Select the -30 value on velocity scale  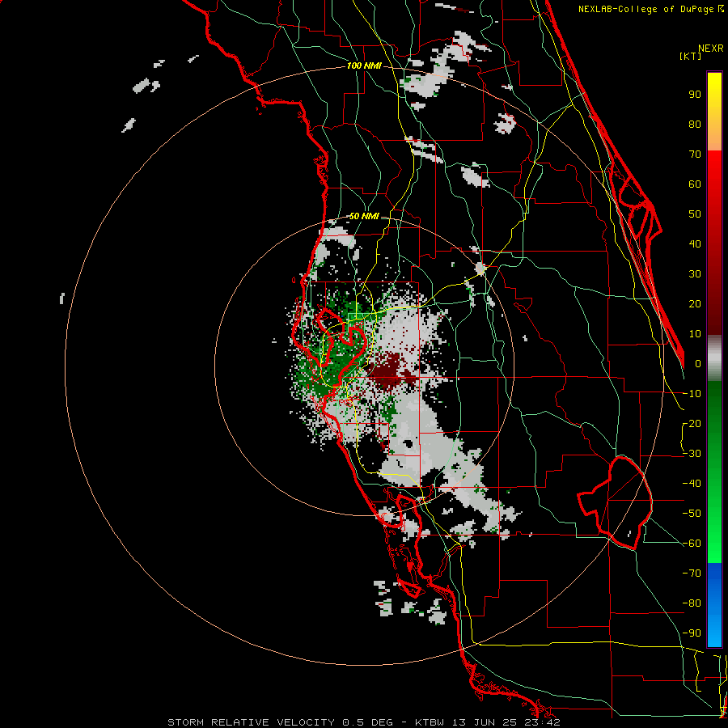[692, 454]
